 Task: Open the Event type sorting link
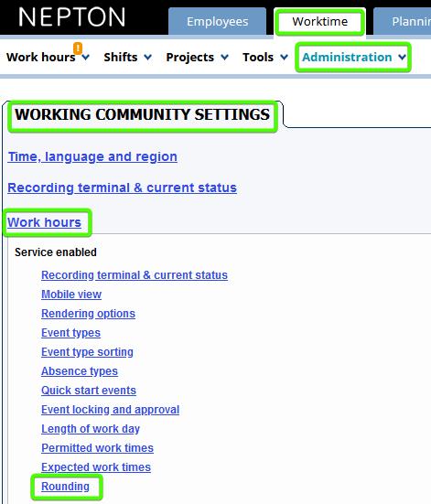[x=87, y=352]
